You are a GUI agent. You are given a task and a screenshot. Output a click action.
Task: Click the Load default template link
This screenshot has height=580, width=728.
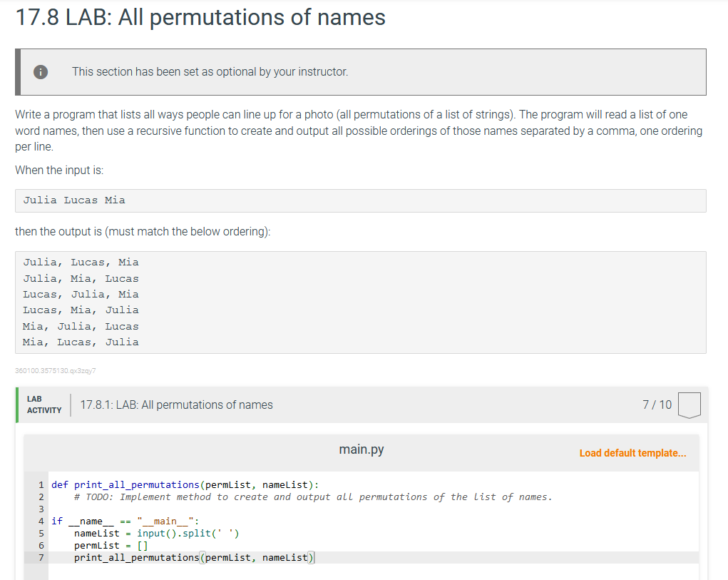tap(632, 453)
